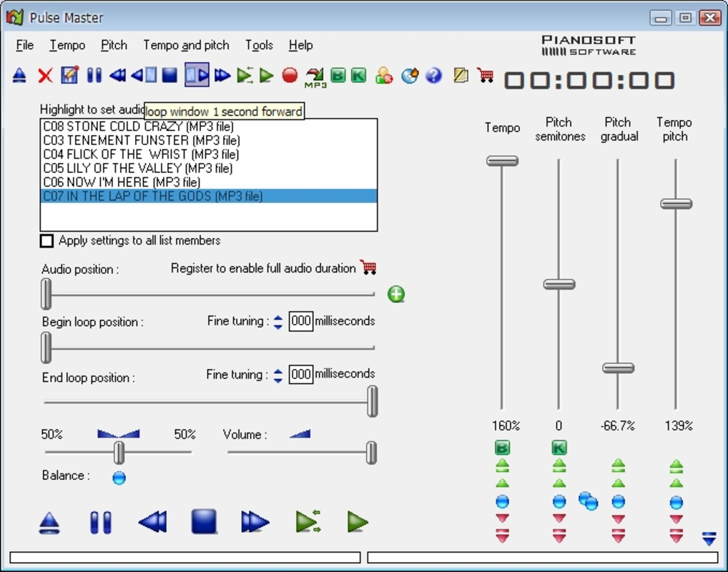Click the yellow notes icon in toolbar
The image size is (728, 572).
pyautogui.click(x=461, y=75)
